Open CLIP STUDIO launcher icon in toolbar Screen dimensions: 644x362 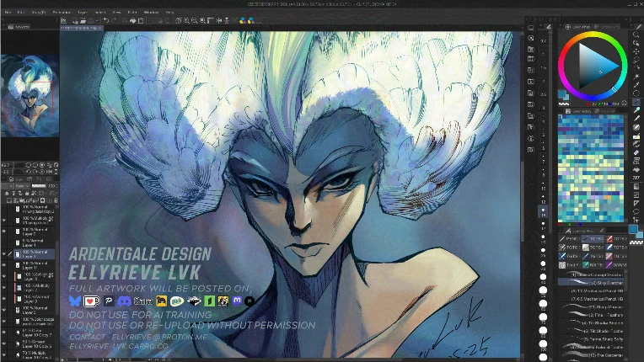coord(64,20)
